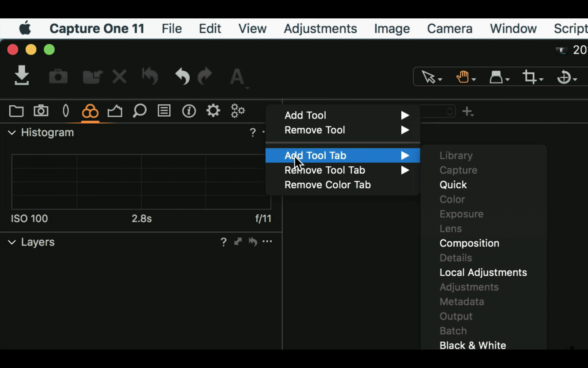
Task: Collapse the Layers panel
Action: (11, 242)
